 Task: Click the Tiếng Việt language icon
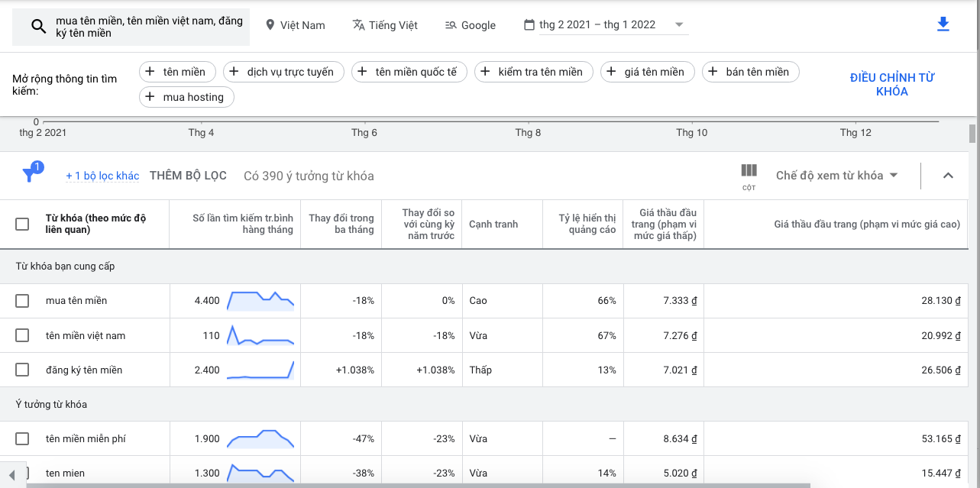click(359, 25)
